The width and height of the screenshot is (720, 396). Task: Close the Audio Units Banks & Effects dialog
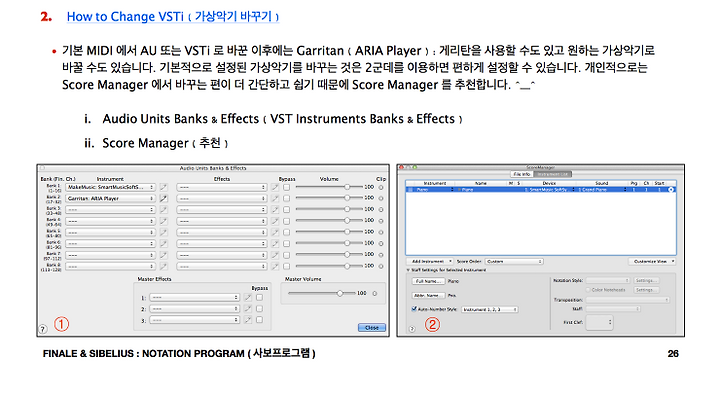(372, 328)
